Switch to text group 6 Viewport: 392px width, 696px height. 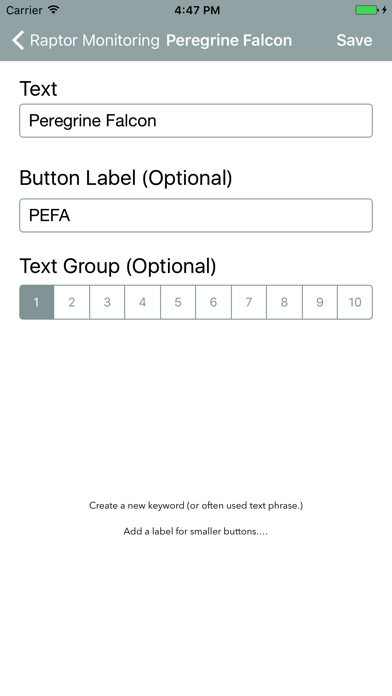pos(214,302)
